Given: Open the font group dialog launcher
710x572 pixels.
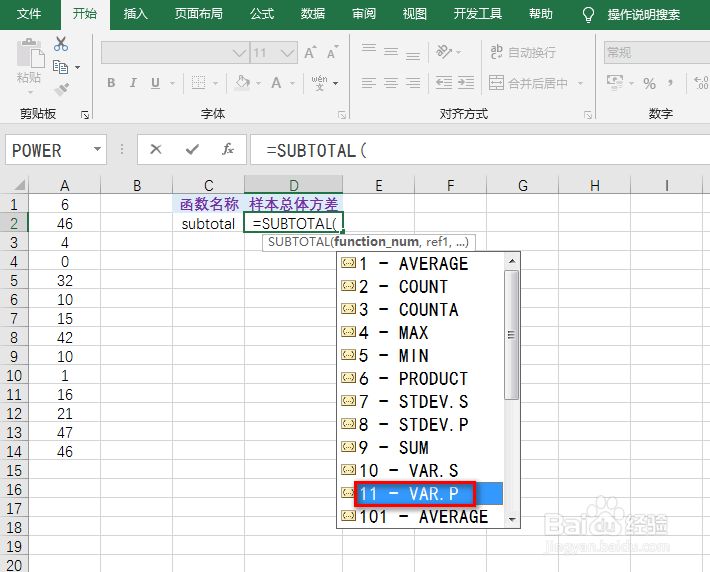Looking at the screenshot, I should [x=342, y=115].
